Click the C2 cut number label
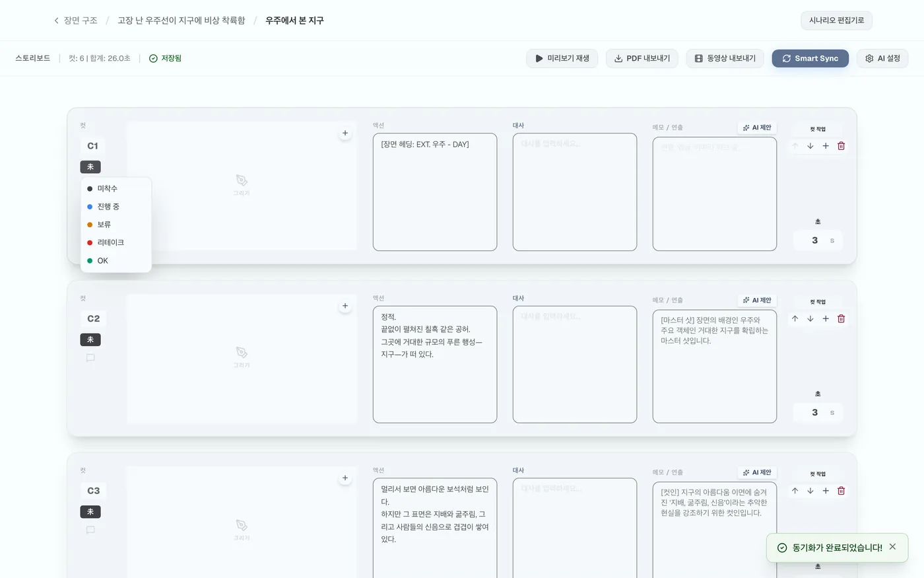This screenshot has width=924, height=578. pyautogui.click(x=94, y=318)
